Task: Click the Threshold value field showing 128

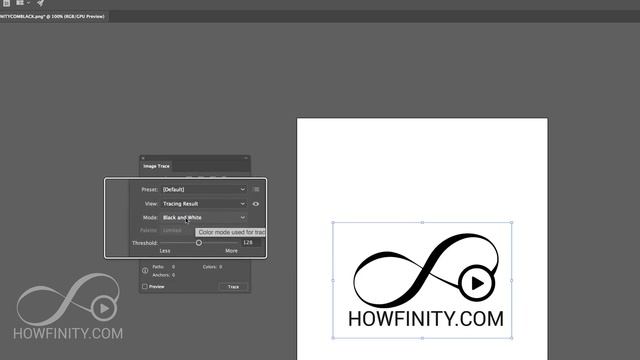Action: tap(251, 242)
